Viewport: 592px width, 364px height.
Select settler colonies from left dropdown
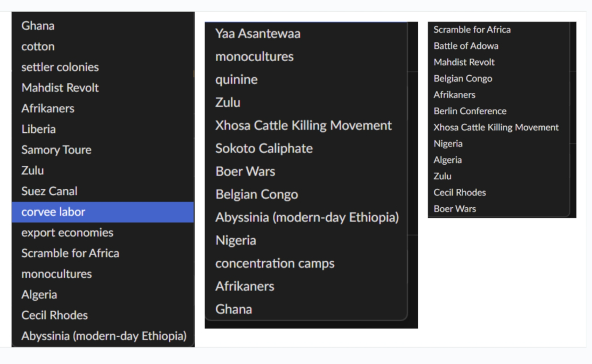(103, 67)
